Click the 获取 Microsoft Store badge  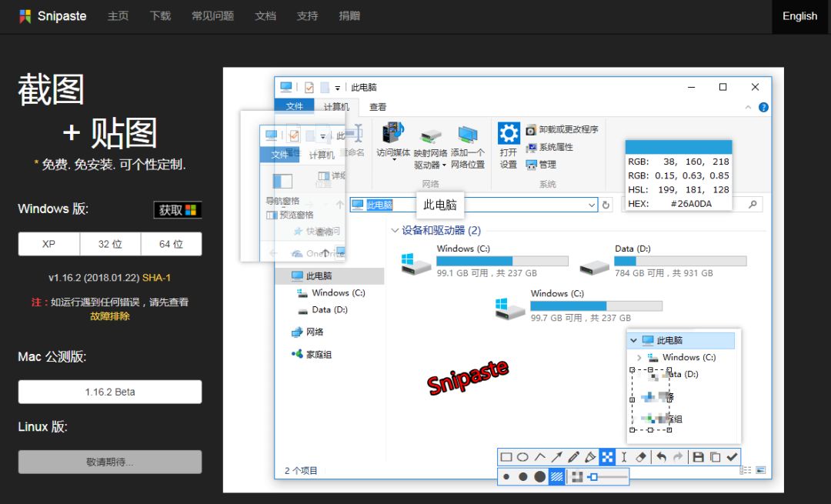[178, 209]
